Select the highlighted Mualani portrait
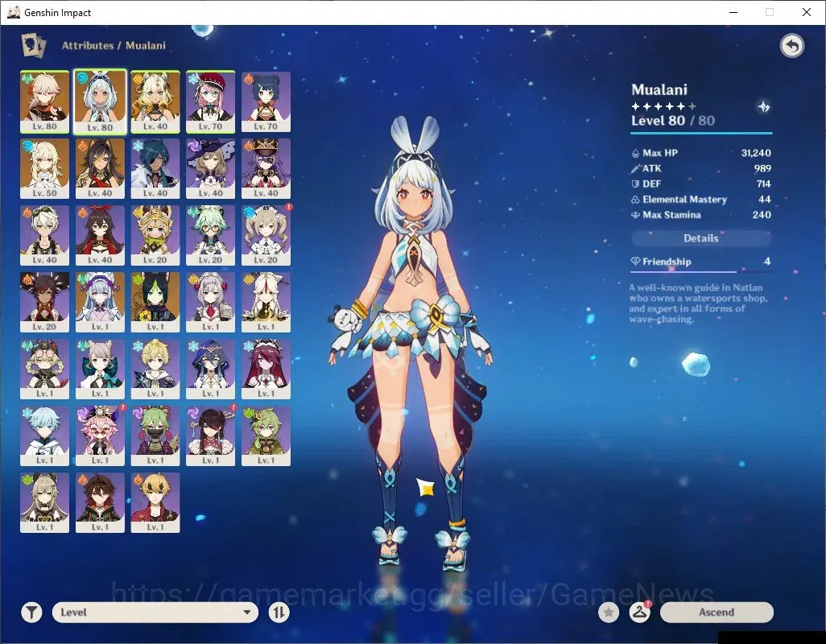 (x=100, y=101)
